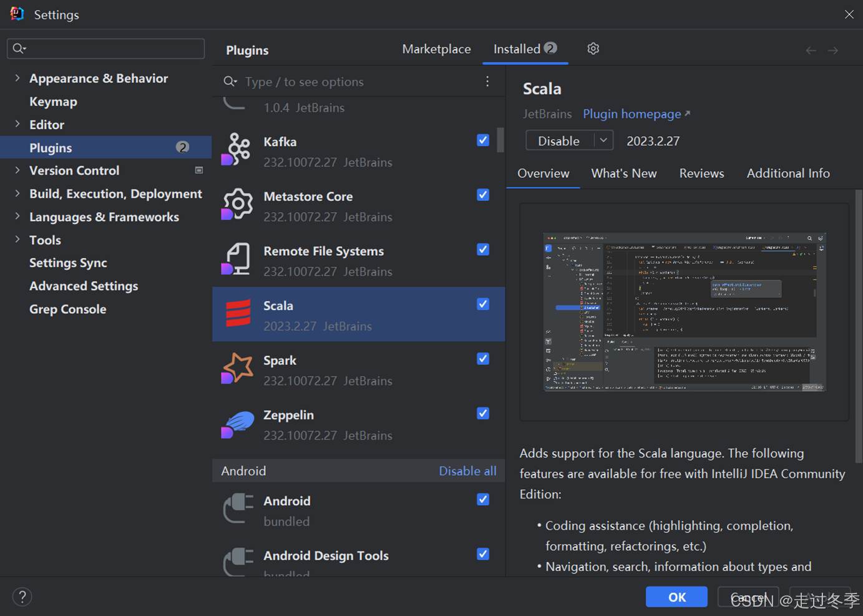Click the OK button
The image size is (863, 616).
click(x=677, y=597)
